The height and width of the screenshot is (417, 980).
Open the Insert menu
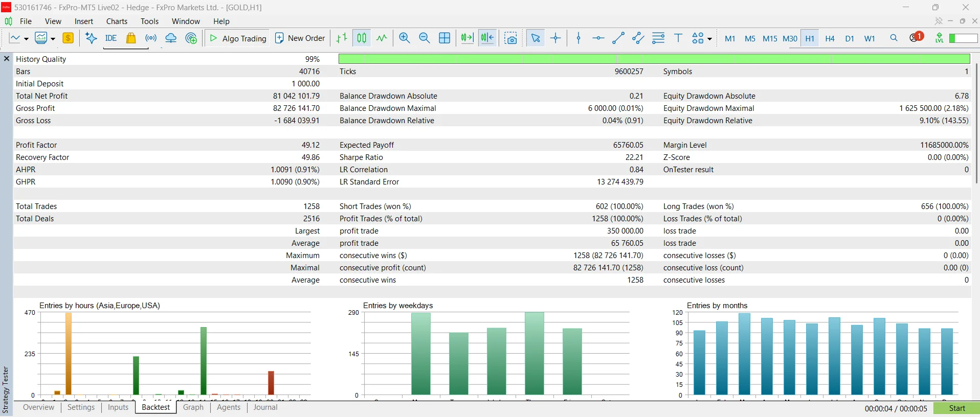click(84, 21)
